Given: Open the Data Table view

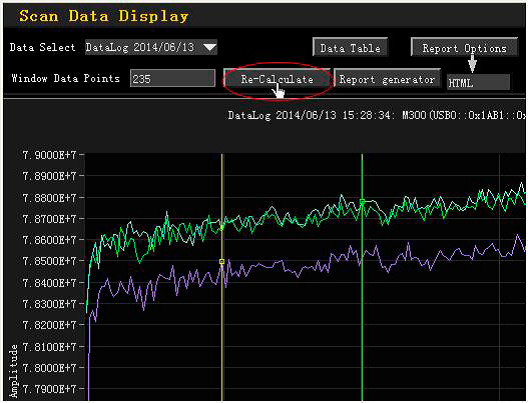Looking at the screenshot, I should coord(350,48).
